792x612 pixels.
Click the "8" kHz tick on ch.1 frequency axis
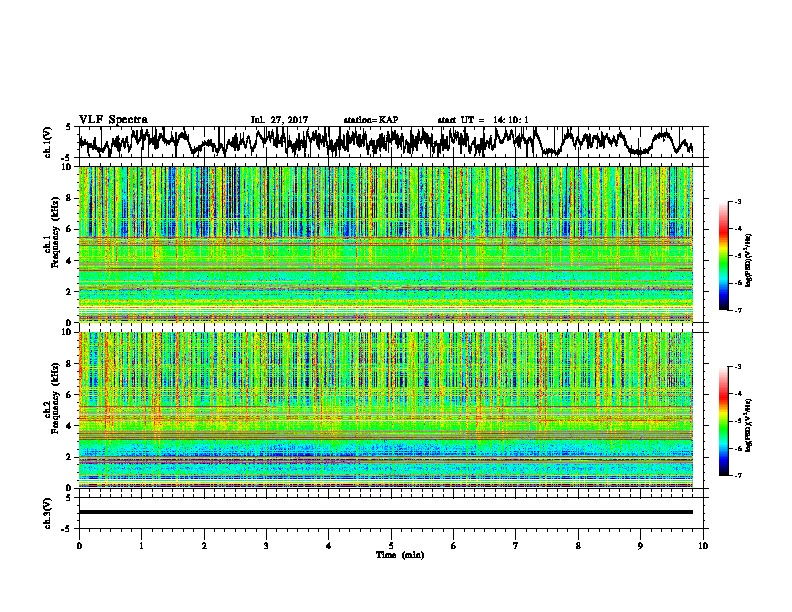pos(70,198)
